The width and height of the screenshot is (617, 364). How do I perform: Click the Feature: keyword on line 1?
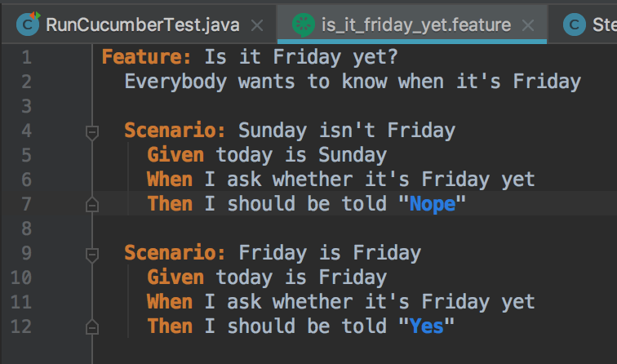click(x=146, y=56)
